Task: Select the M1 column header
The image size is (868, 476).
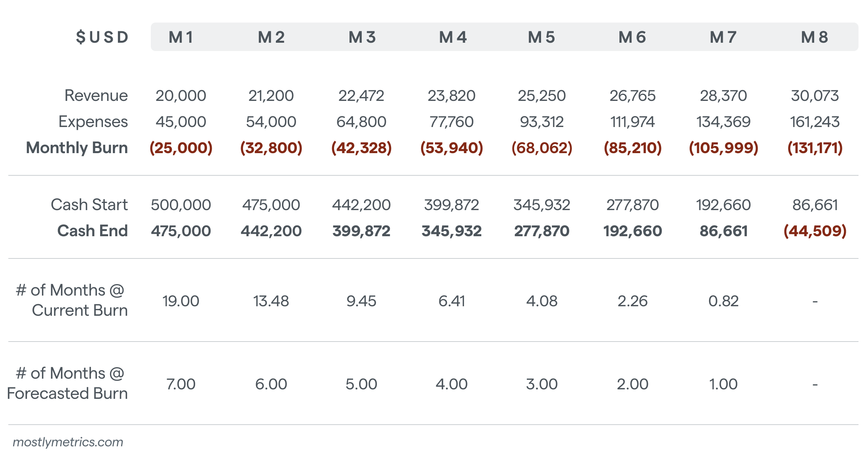Action: click(181, 37)
